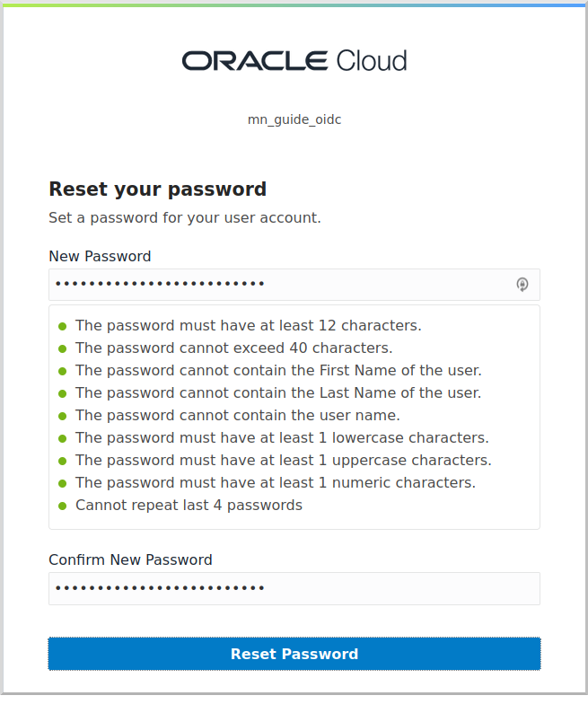588x722 pixels.
Task: Click the green dot beside last 4 passwords rule
Action: 63,506
